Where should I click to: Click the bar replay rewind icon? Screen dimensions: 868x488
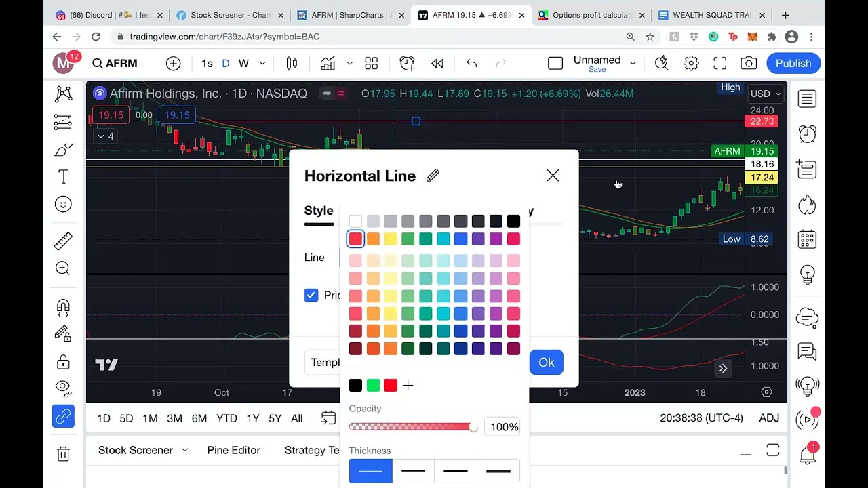pyautogui.click(x=437, y=63)
